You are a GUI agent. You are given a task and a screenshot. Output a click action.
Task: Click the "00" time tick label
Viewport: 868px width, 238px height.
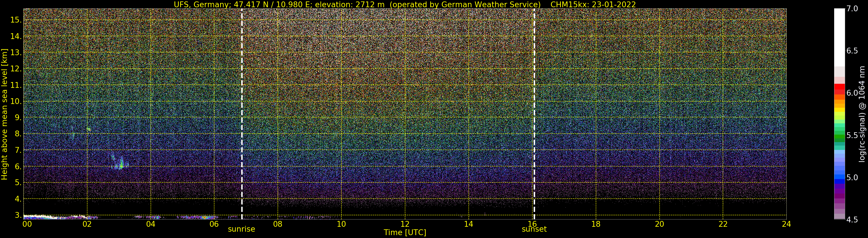point(27,224)
